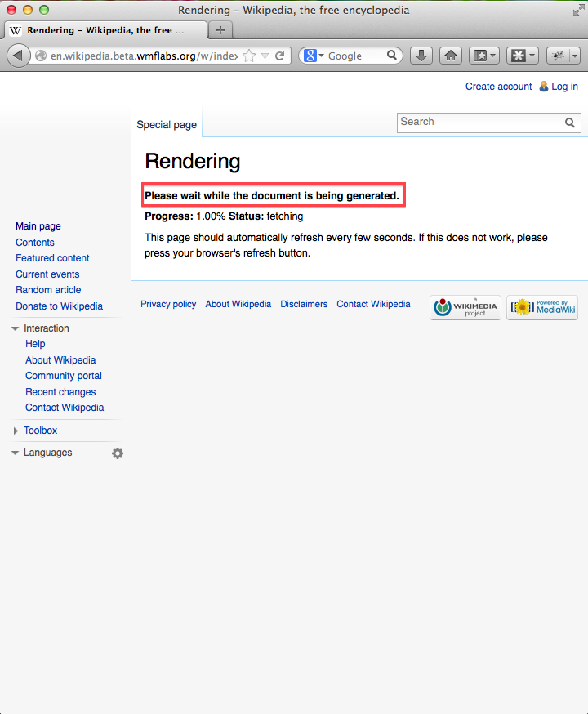
Task: Open the URL history dropdown arrow
Action: click(x=265, y=56)
